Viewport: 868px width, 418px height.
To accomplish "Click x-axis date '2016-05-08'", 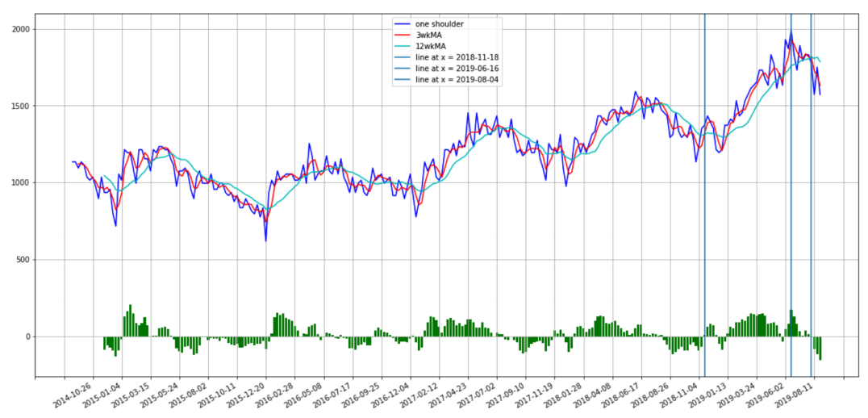I will pyautogui.click(x=303, y=394).
